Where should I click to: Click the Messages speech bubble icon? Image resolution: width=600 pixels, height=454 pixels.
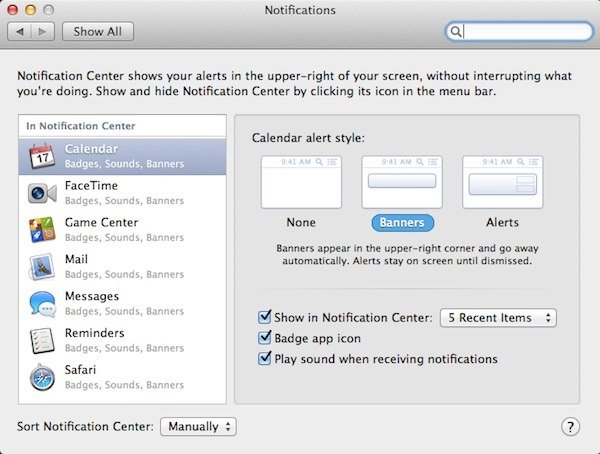pyautogui.click(x=42, y=304)
